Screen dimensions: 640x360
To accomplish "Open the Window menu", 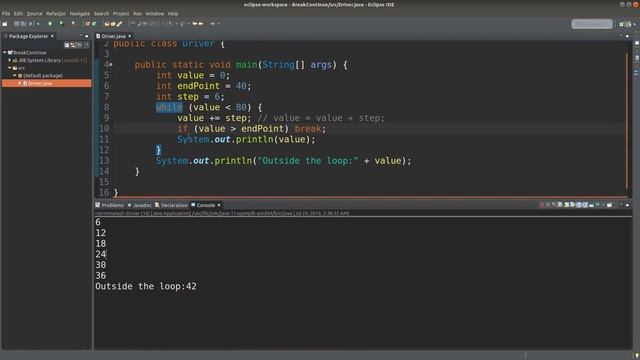I will [x=155, y=13].
